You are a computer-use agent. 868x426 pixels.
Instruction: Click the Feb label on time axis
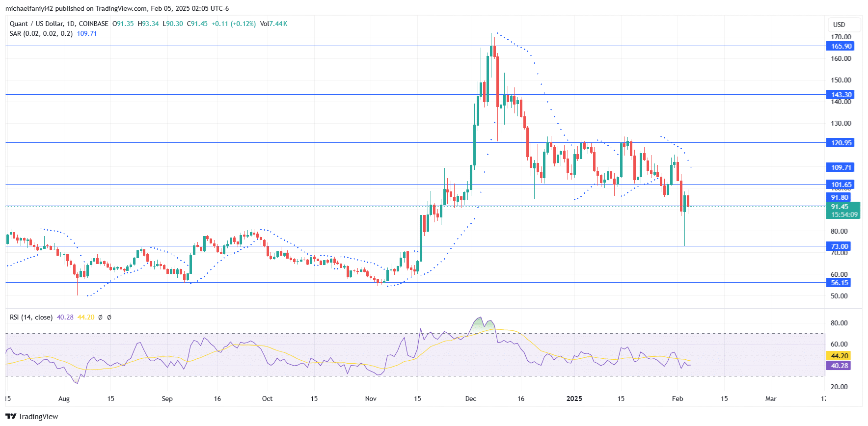(678, 399)
